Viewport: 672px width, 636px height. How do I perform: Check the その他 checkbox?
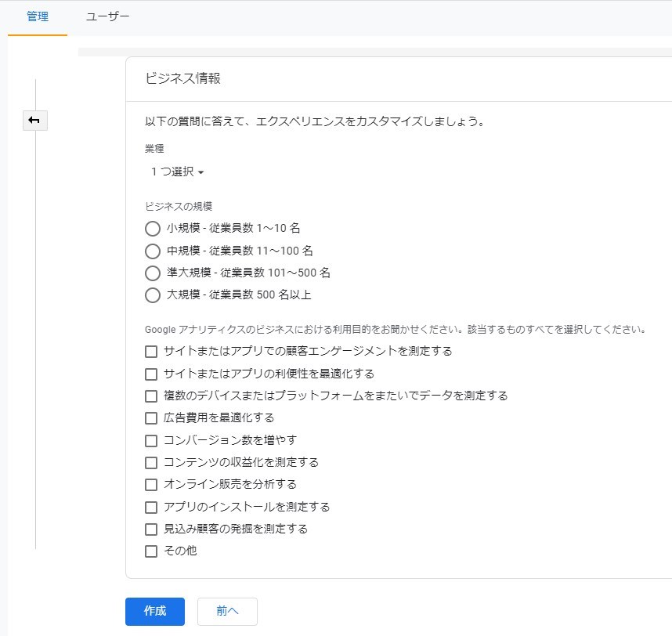click(x=150, y=551)
